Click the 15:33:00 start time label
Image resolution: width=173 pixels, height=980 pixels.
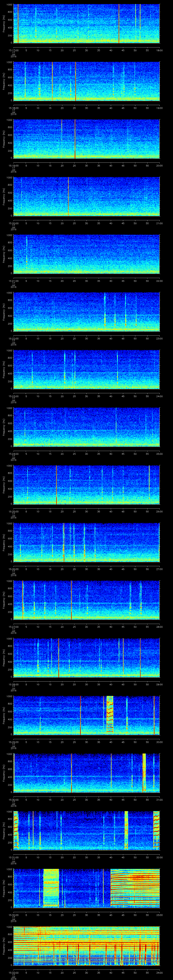coord(13,972)
